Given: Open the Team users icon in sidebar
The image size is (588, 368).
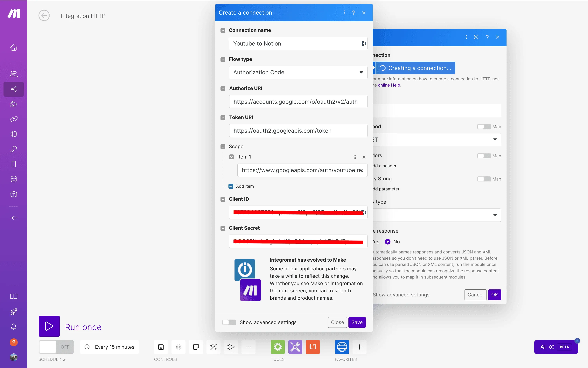Looking at the screenshot, I should click(14, 74).
